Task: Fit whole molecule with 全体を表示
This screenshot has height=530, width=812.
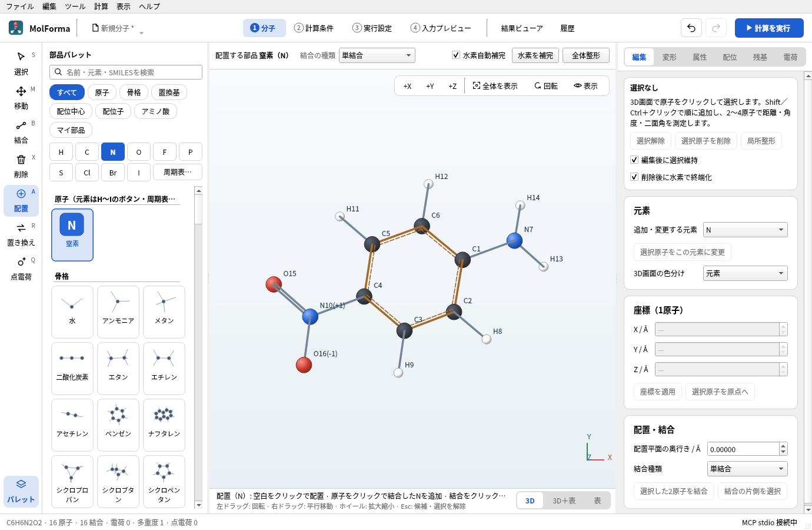Action: pyautogui.click(x=495, y=86)
